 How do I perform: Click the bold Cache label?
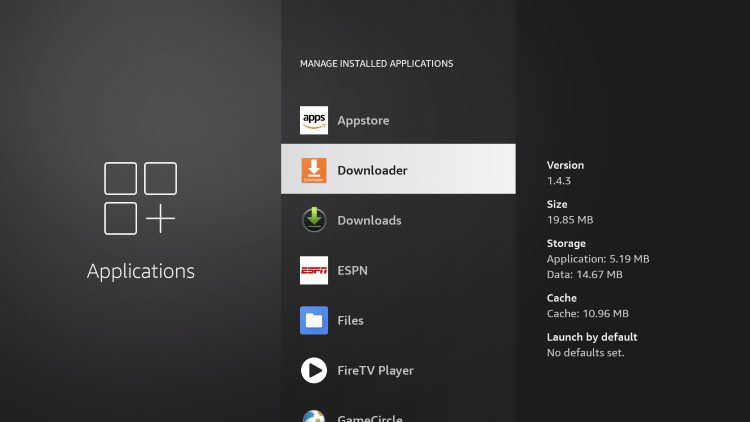click(x=562, y=298)
